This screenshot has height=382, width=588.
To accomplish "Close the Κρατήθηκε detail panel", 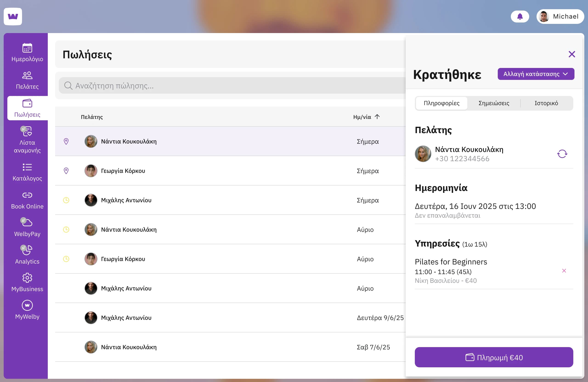I will point(572,54).
